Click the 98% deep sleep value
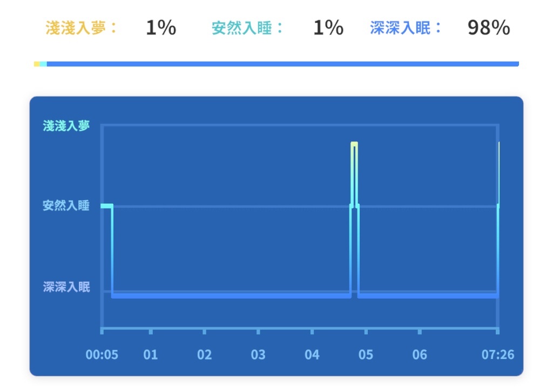Screen dimensions: 553x392 pyautogui.click(x=489, y=28)
